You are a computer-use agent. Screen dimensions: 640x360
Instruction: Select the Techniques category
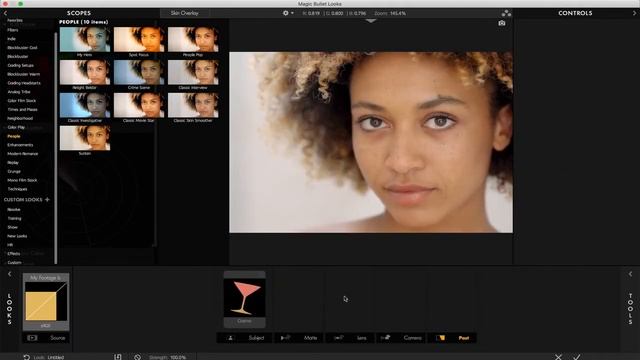(17, 189)
